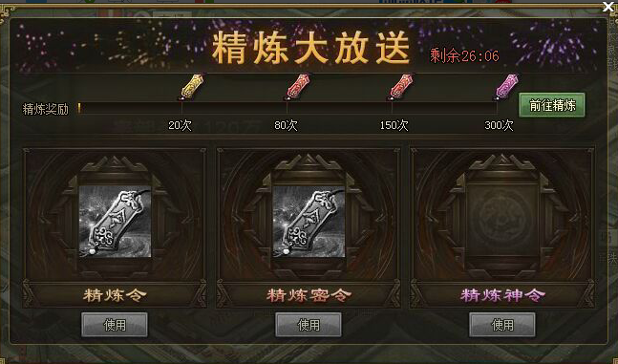Click the 精炼令 item image

[x=115, y=222]
